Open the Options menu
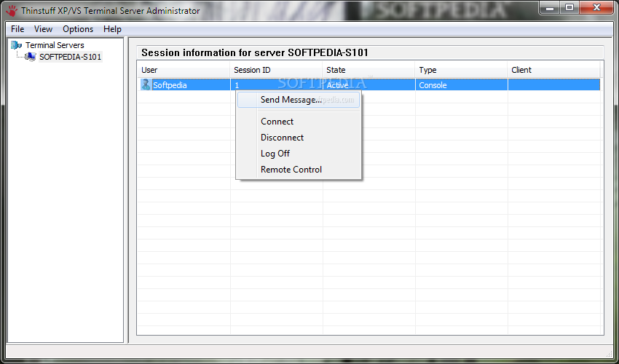Viewport: 619px width, 364px height. coord(78,29)
